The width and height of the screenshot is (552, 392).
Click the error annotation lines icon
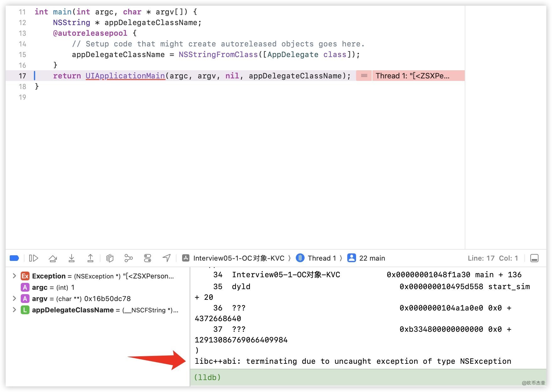point(364,76)
